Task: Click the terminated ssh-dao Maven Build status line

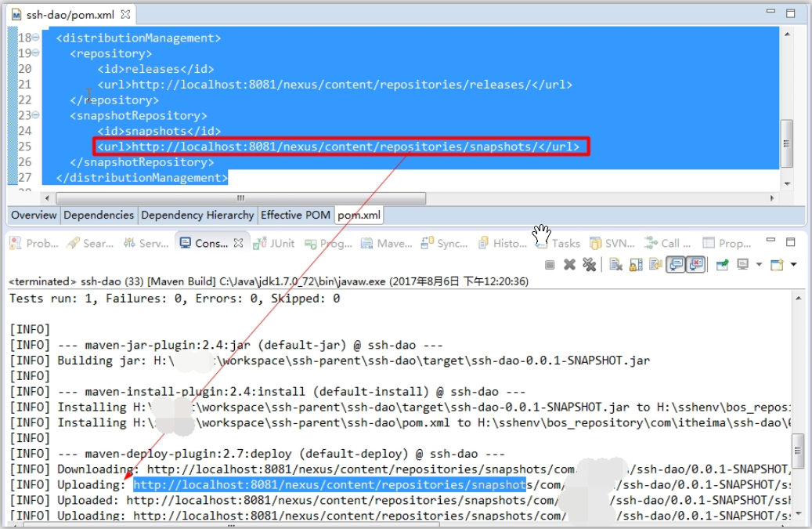Action: click(x=269, y=281)
